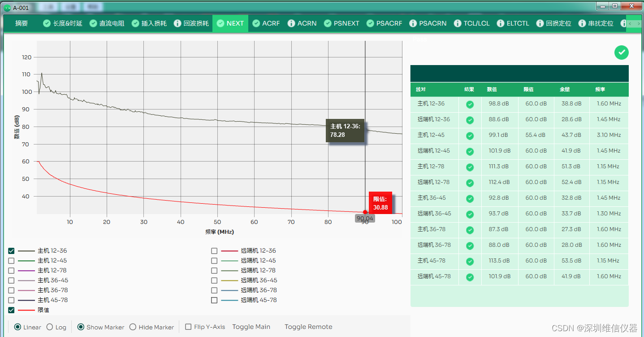Check the 远端机 36-45 trace checkbox
The image size is (644, 337).
tap(214, 280)
